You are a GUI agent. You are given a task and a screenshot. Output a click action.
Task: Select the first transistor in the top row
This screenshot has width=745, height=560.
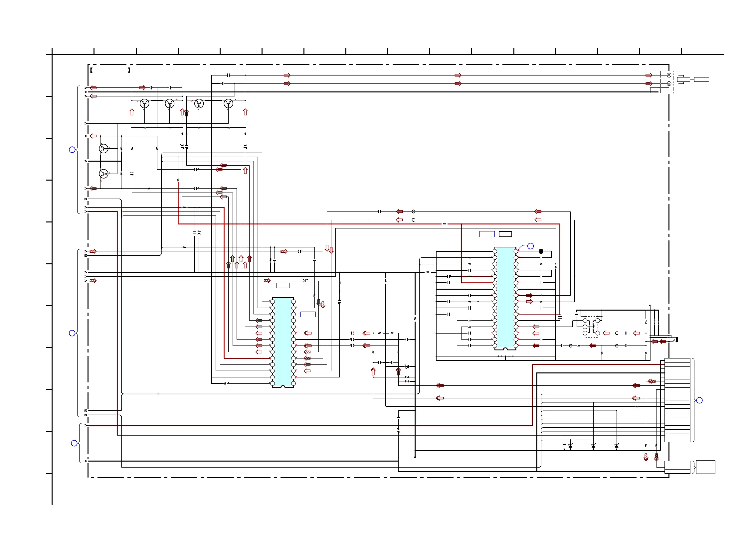(x=144, y=103)
